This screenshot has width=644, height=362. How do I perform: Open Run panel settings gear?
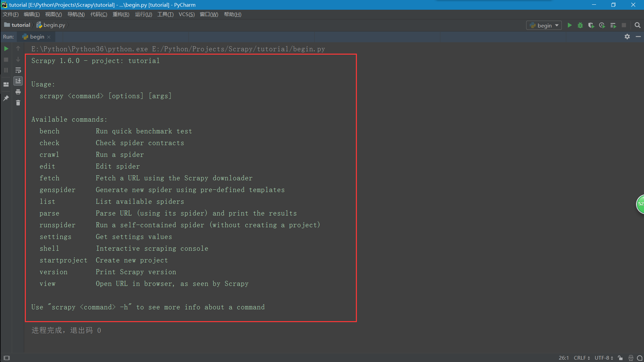627,37
